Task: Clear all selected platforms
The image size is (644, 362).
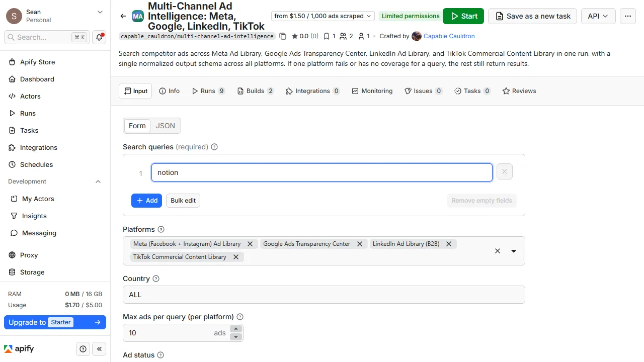Action: tap(498, 251)
